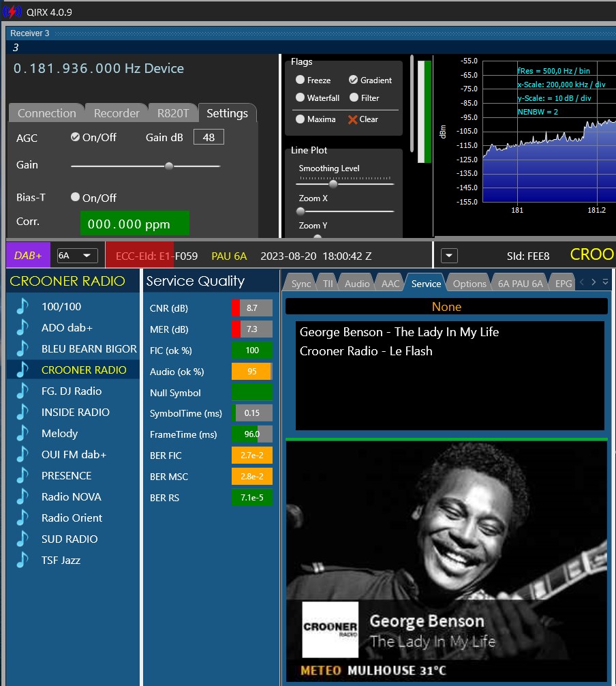Image resolution: width=616 pixels, height=686 pixels.
Task: Click the note icon beside INSIDE RADIO
Action: click(x=22, y=412)
